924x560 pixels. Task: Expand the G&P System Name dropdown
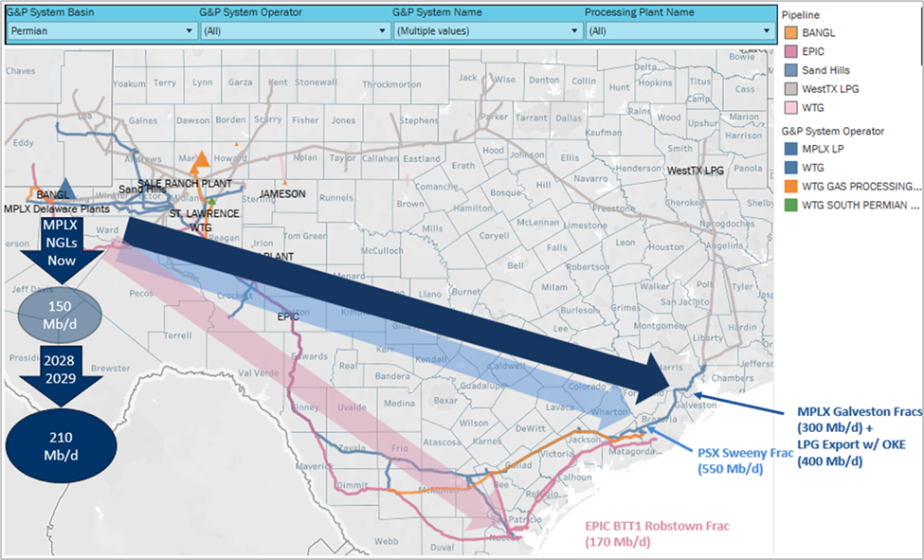tap(487, 30)
